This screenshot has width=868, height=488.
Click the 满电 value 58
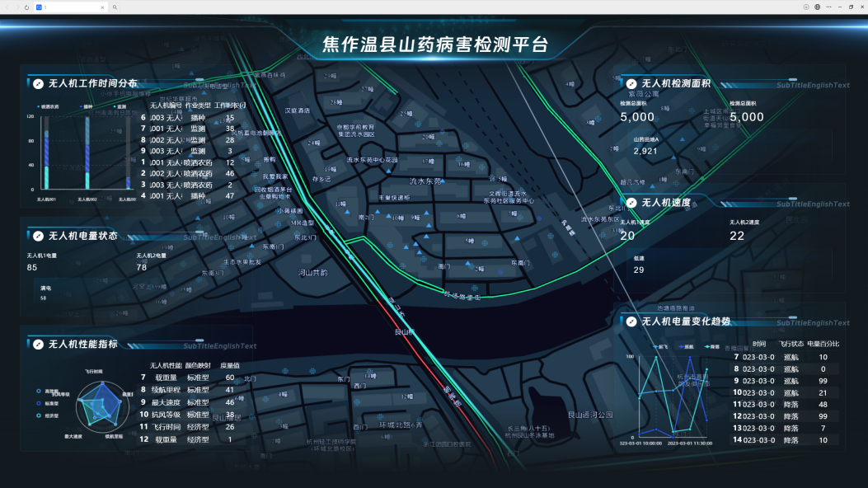(43, 298)
